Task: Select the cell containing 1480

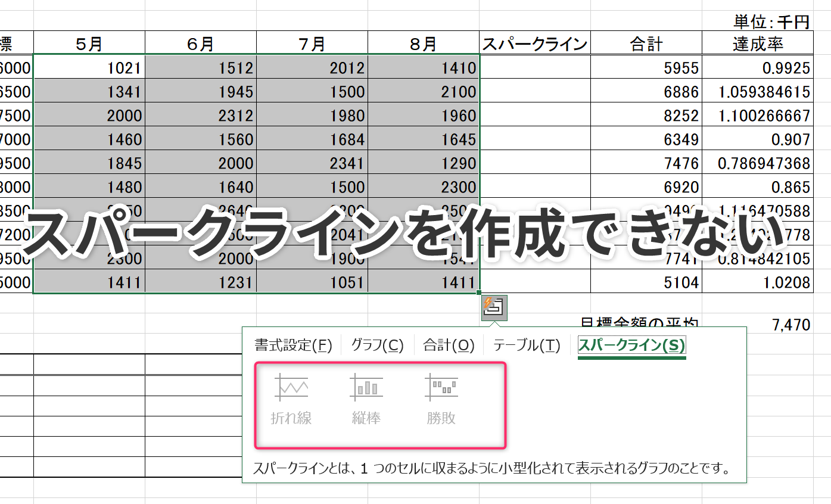Action: click(89, 186)
